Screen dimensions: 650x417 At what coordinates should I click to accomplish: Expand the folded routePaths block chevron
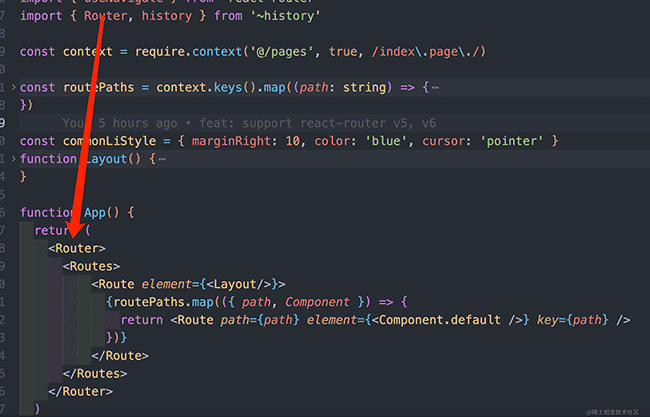click(13, 87)
